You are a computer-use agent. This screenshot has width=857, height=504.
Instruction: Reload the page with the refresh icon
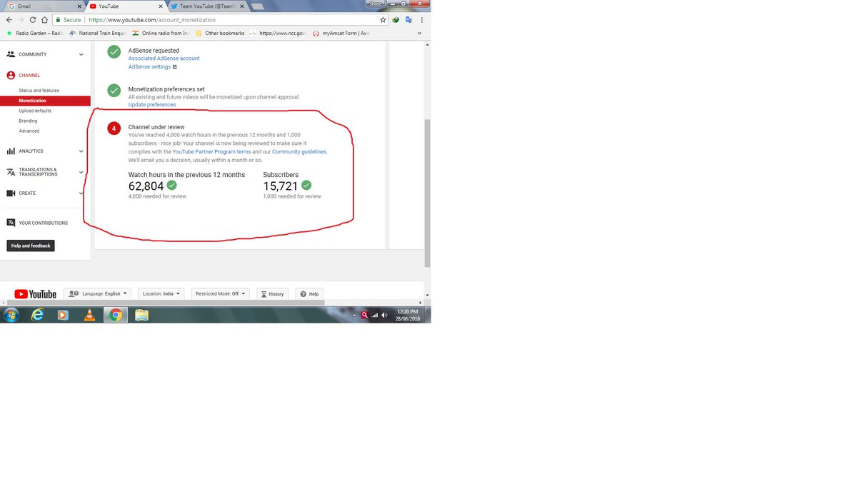32,20
